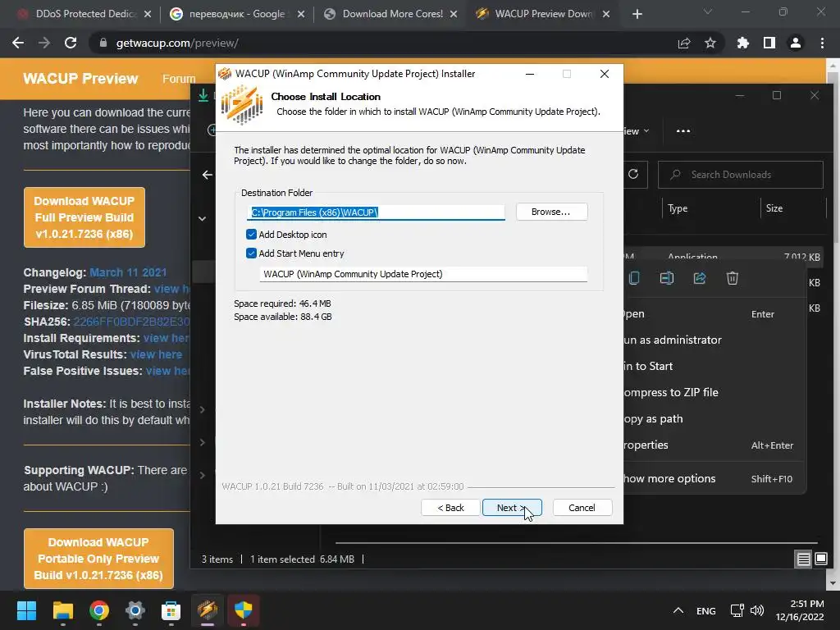Close the Download More Cores tab
Screen dimensions: 840x630
[x=454, y=14]
